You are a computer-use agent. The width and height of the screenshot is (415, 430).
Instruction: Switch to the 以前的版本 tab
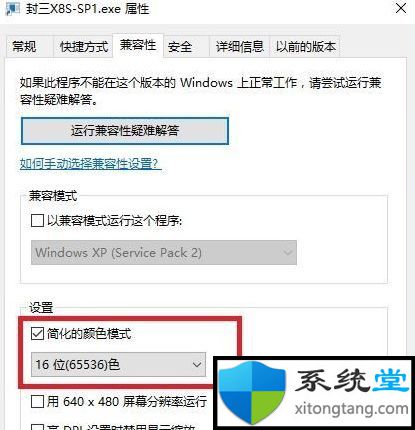click(x=305, y=46)
